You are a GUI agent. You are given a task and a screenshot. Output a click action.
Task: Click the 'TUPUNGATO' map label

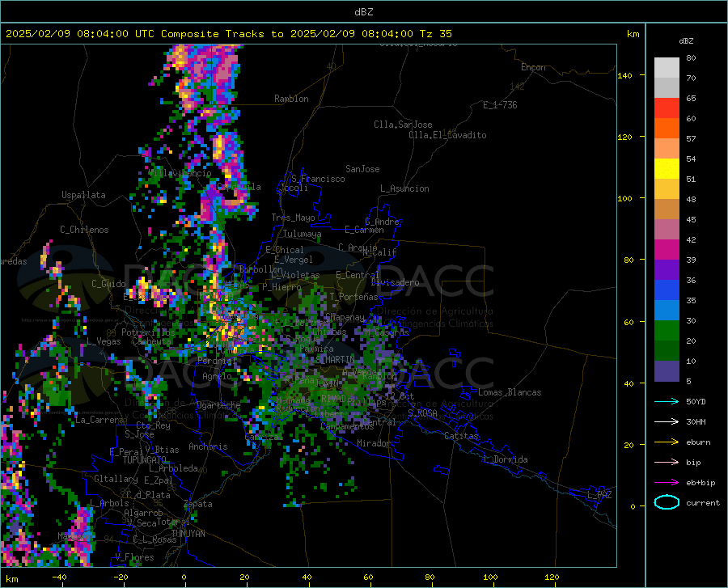pyautogui.click(x=145, y=460)
